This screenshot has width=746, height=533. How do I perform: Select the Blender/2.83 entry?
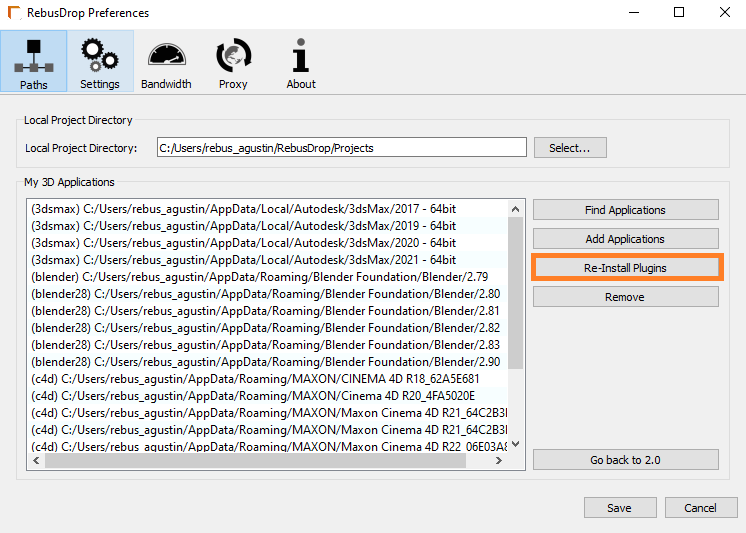(268, 345)
